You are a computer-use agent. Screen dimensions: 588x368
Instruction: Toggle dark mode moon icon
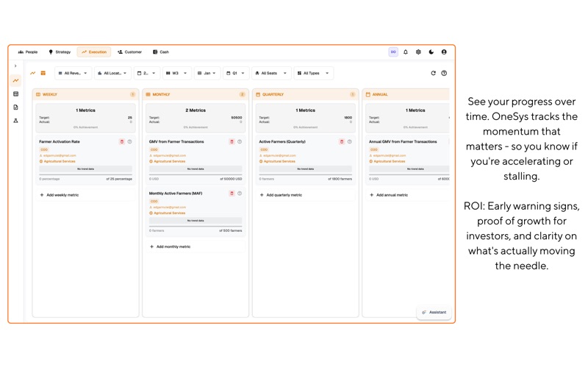(431, 52)
